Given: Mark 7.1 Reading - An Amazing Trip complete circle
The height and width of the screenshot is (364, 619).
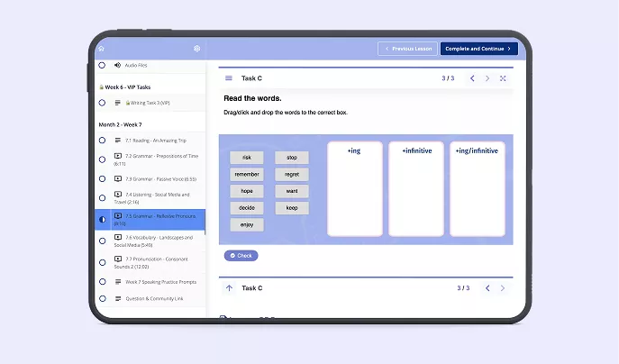Looking at the screenshot, I should pos(102,141).
